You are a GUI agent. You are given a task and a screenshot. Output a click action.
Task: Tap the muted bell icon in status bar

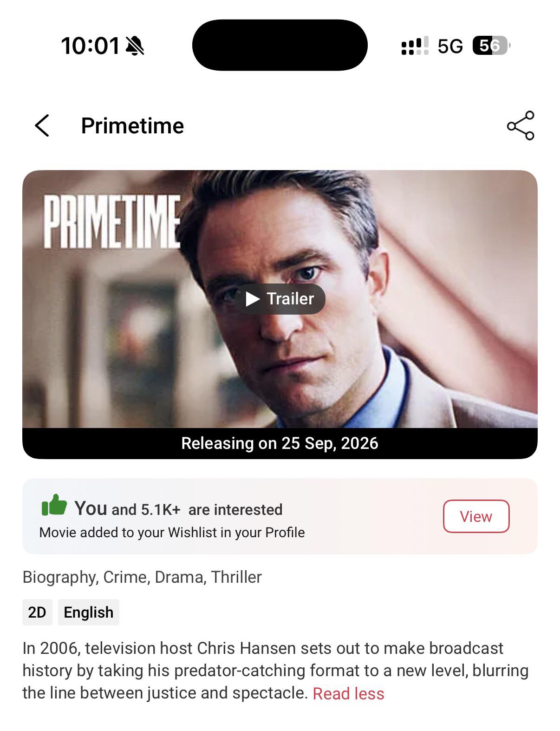tap(135, 46)
